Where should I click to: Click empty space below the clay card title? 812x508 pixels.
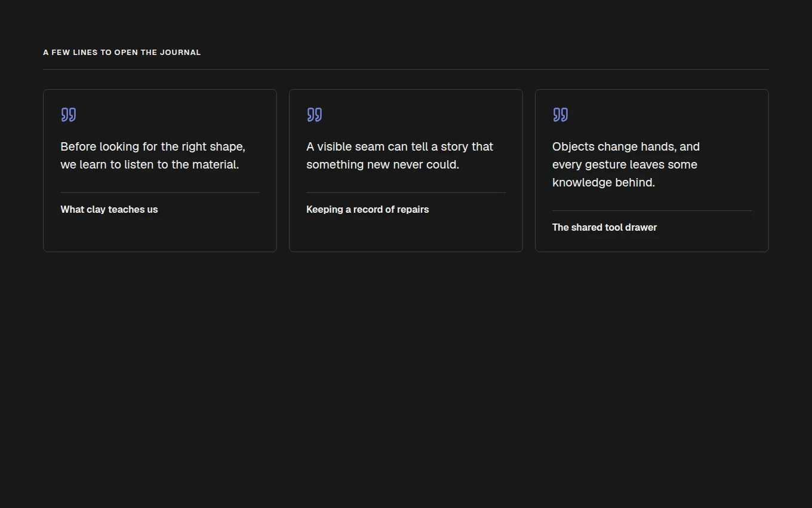click(x=160, y=234)
